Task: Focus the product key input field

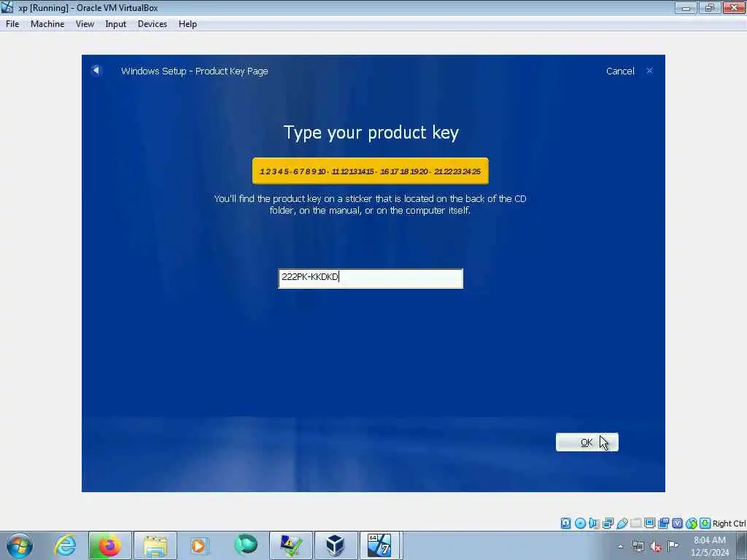Action: tap(371, 279)
